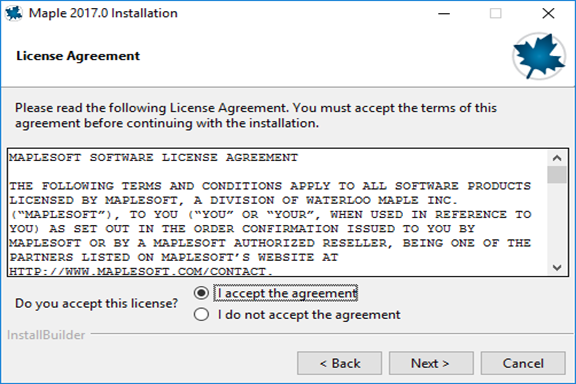Continue installation with the Next button
The height and width of the screenshot is (384, 576).
(431, 363)
